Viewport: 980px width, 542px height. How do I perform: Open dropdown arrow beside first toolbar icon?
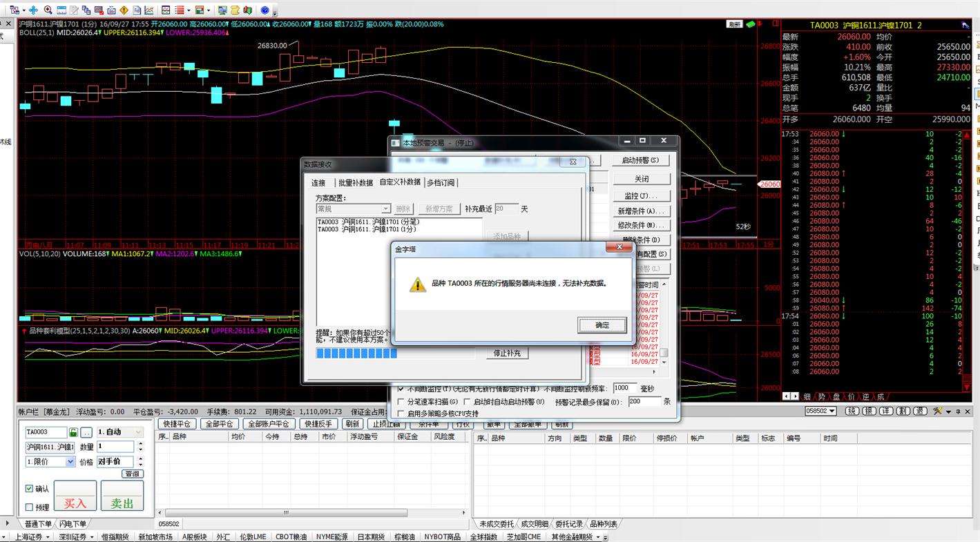(x=23, y=10)
